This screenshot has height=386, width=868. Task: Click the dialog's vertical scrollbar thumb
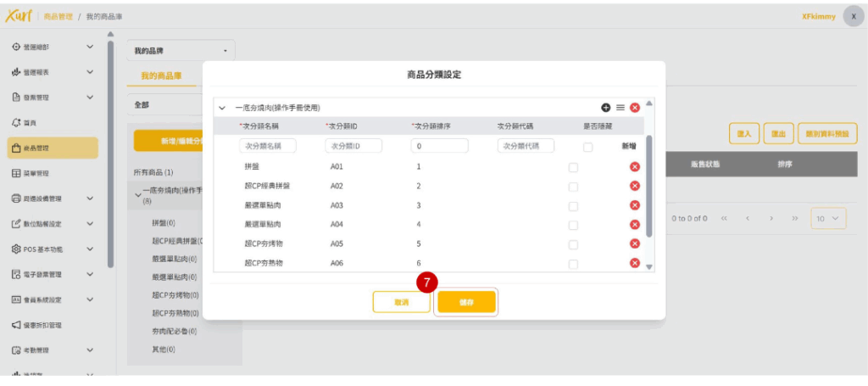(649, 187)
